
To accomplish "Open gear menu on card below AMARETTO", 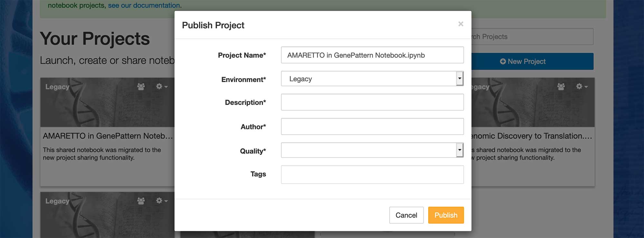I will pos(162,201).
